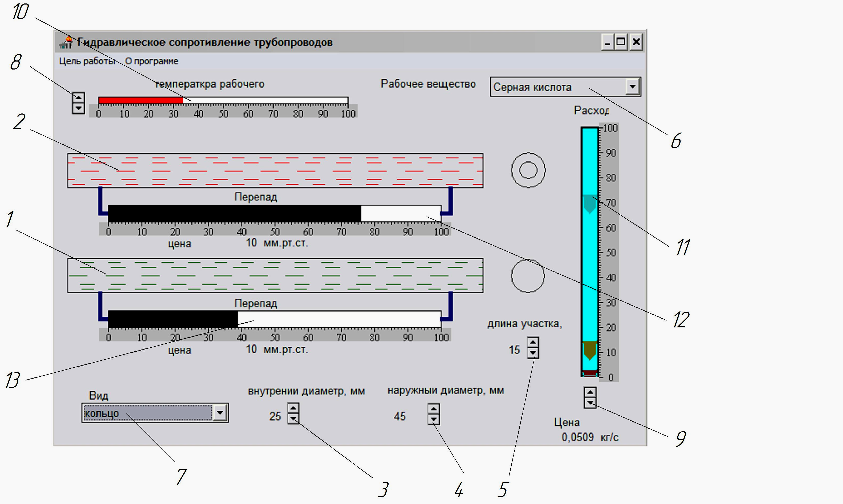
Task: Click the upper Перепад pressure bar
Action: point(275,213)
